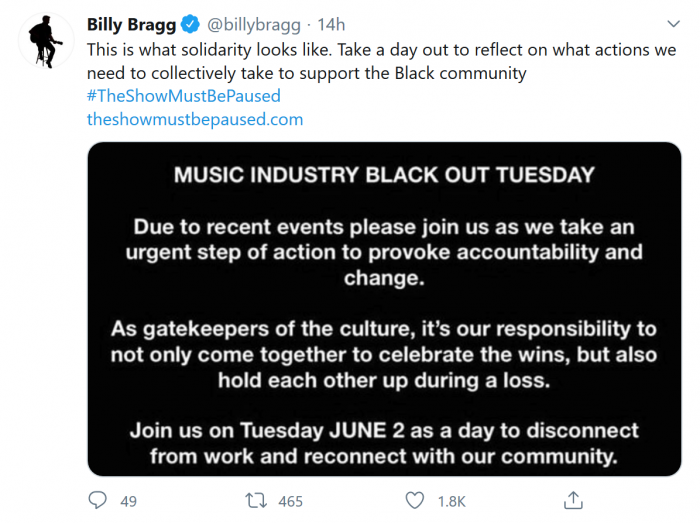Like the tweet with the heart icon

pyautogui.click(x=415, y=500)
